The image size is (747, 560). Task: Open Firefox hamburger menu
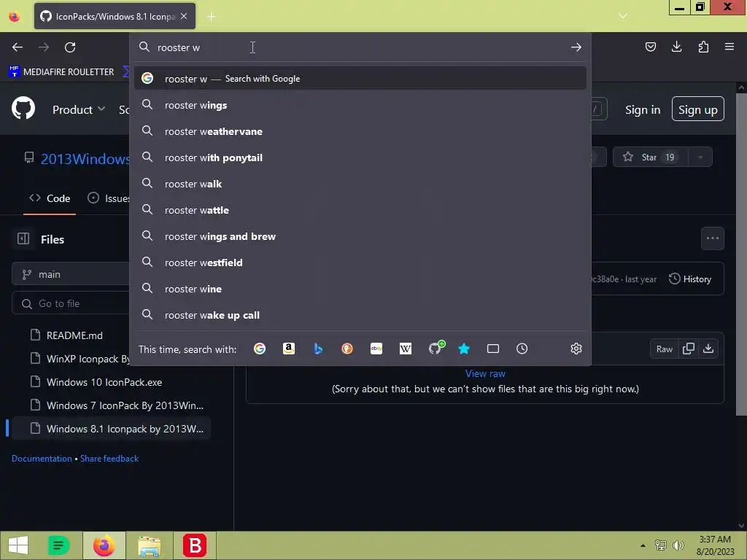tap(729, 47)
